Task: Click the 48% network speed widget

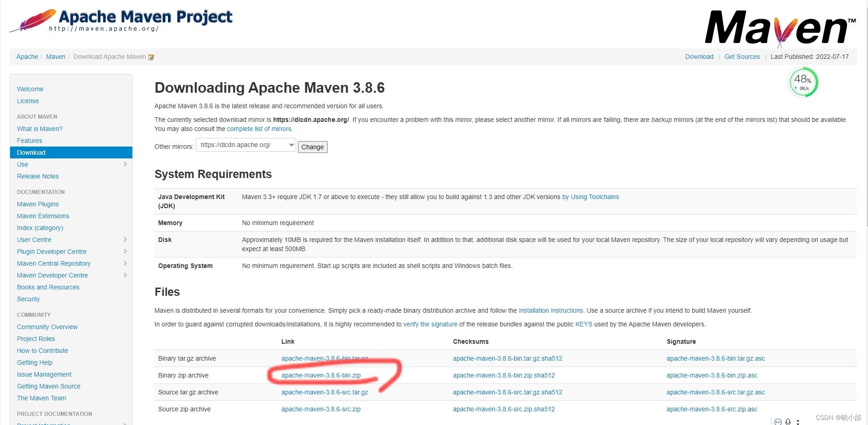Action: [x=803, y=82]
